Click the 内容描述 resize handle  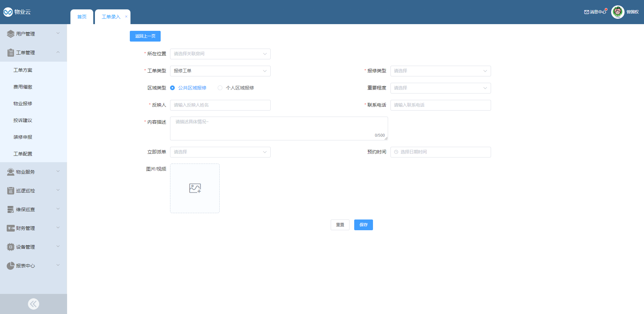point(386,138)
